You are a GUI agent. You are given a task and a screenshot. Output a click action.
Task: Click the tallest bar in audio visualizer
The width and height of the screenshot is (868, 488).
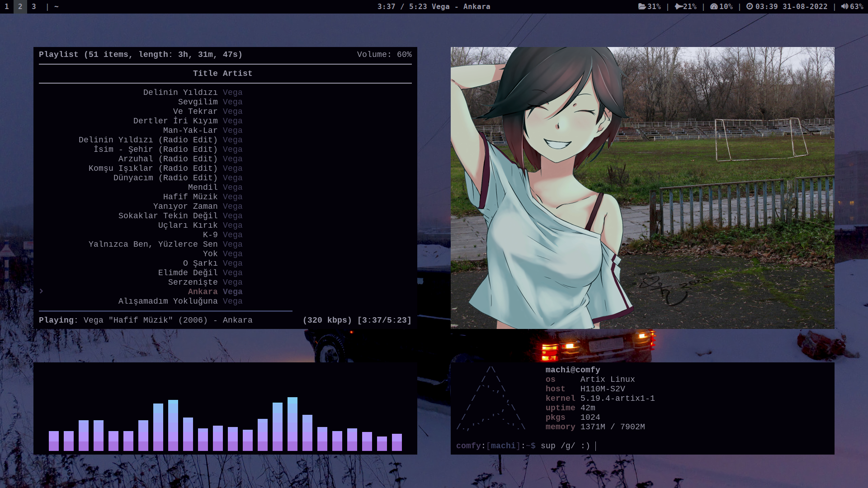click(x=292, y=424)
